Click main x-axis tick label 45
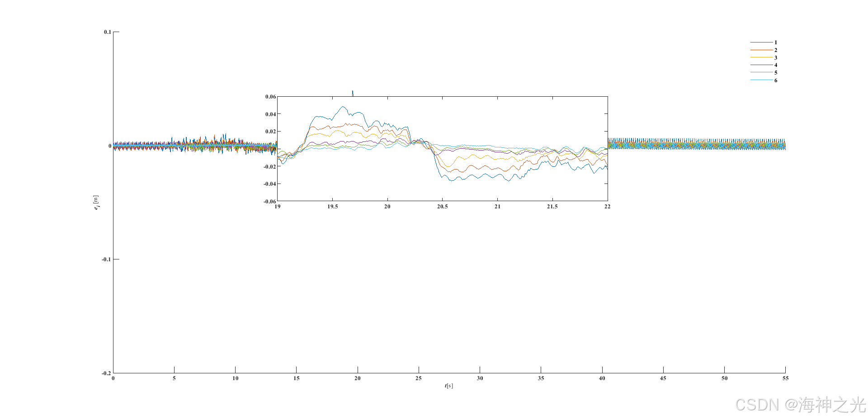 663,378
